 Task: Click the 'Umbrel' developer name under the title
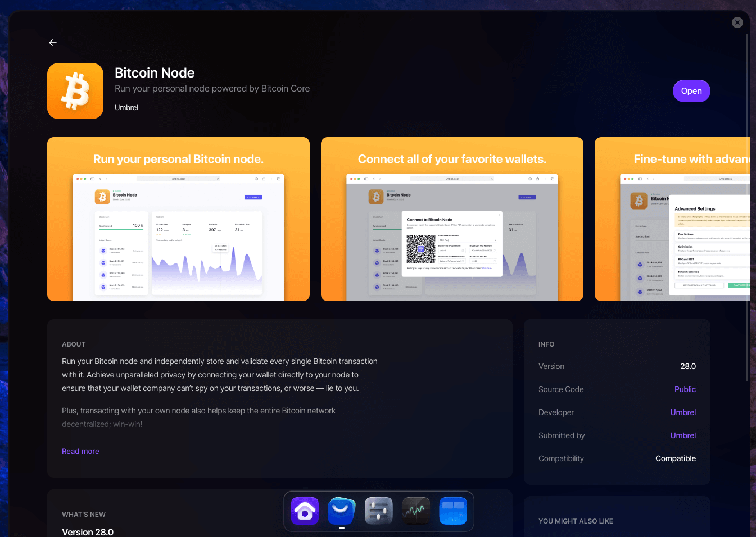click(x=126, y=107)
